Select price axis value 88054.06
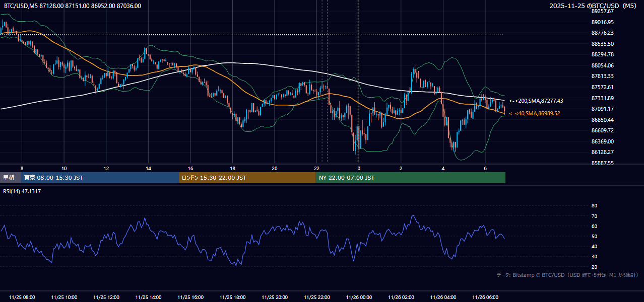Image resolution: width=644 pixels, height=302 pixels. pos(602,65)
